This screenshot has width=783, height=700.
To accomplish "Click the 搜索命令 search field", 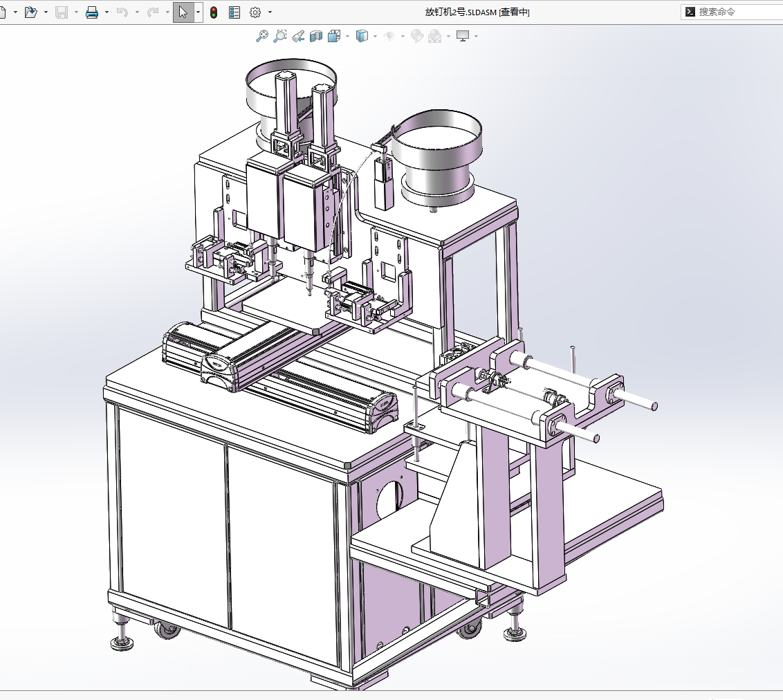I will click(732, 12).
